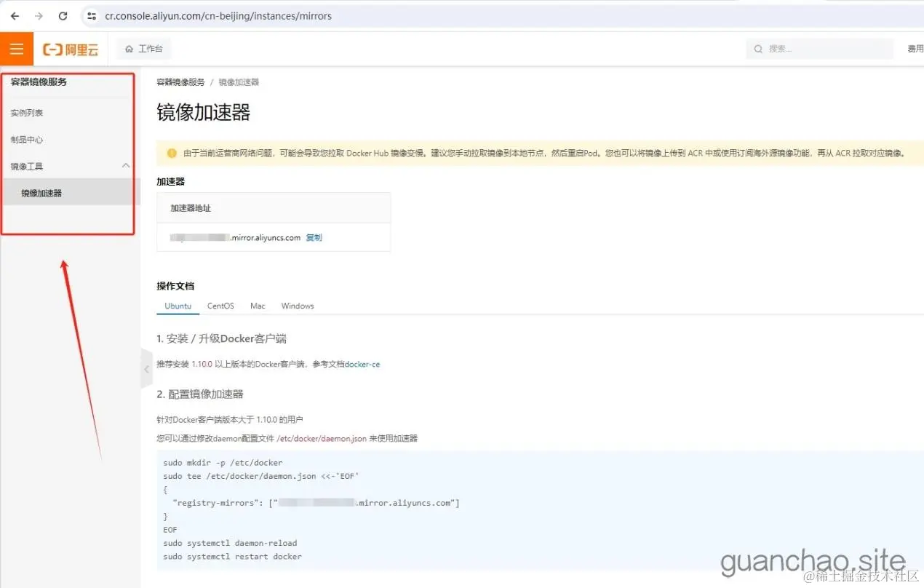Open the orange hamburger menu
924x588 pixels.
point(17,49)
